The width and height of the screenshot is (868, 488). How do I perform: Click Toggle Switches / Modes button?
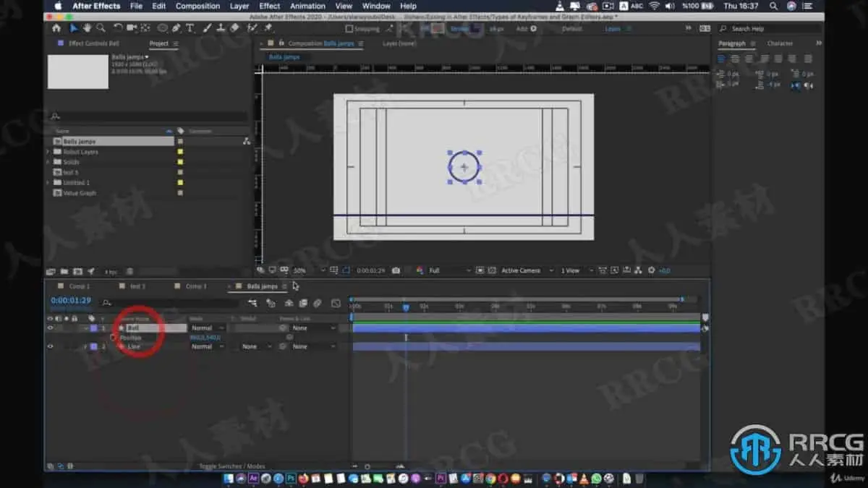(x=231, y=466)
